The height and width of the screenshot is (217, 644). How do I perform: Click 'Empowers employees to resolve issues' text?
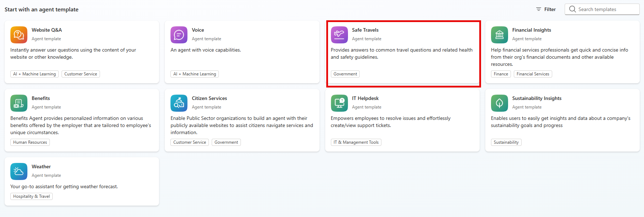[x=391, y=122]
